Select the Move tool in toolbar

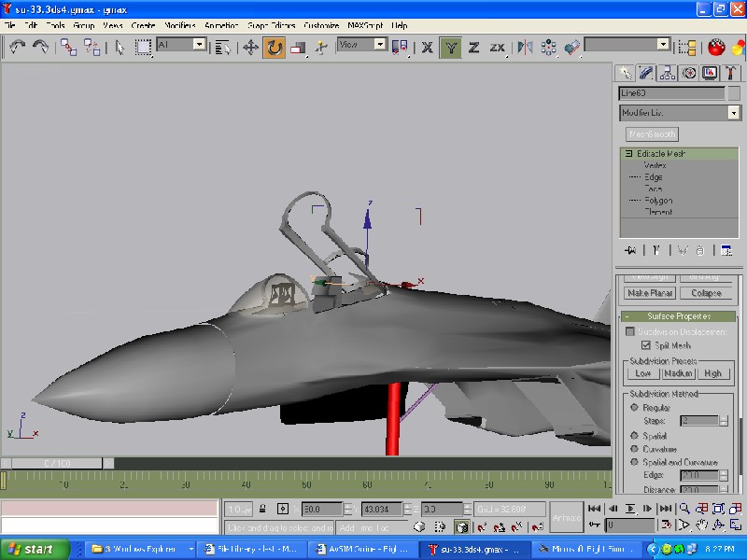[251, 47]
